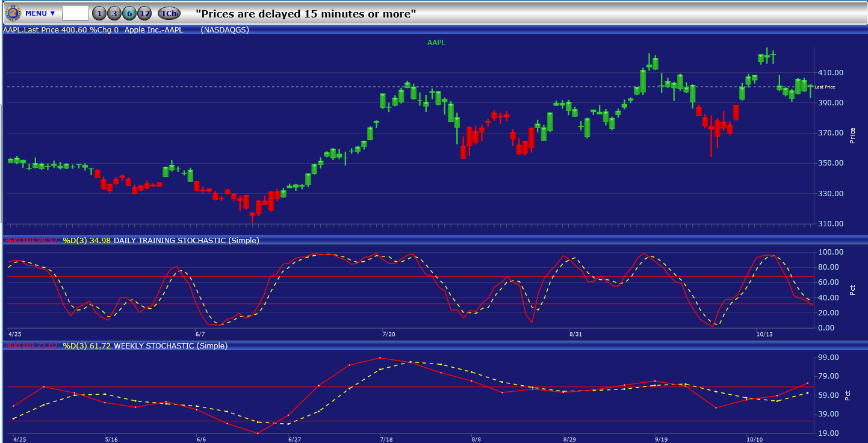Click the 370.00 price axis label
The image size is (868, 443).
[x=831, y=133]
